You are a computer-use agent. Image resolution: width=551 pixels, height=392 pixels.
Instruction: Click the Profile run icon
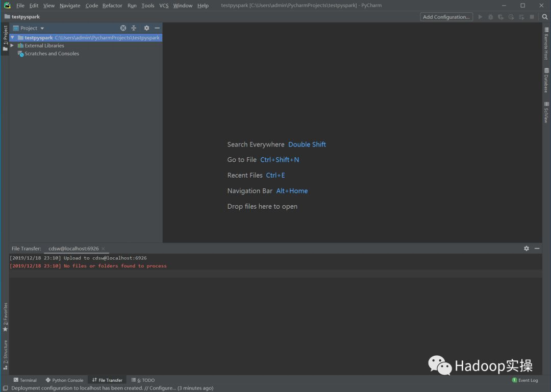pos(511,17)
